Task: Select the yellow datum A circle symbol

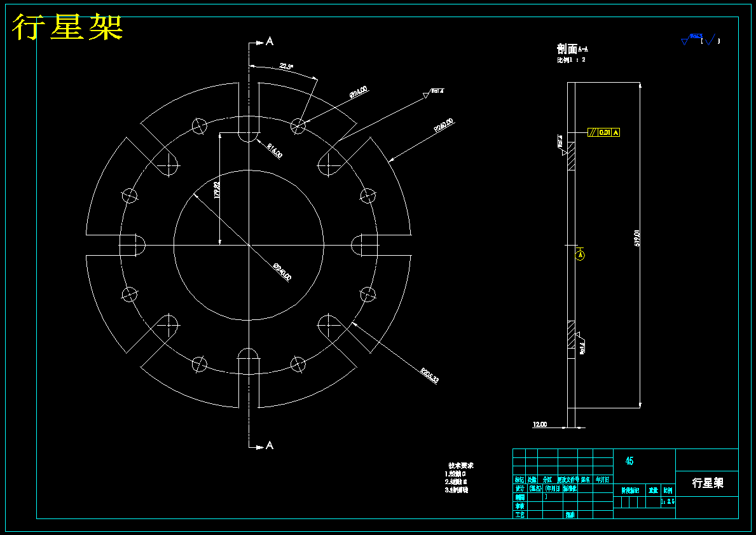Action: click(x=580, y=254)
